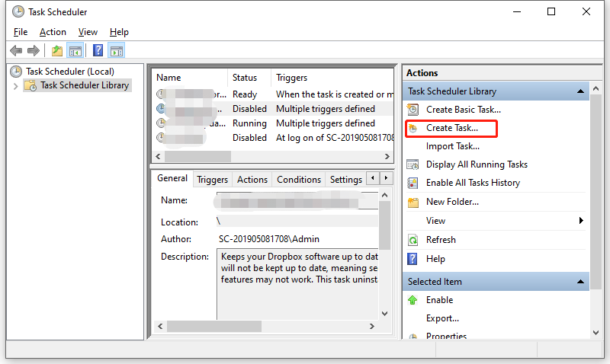Click the Triggers column header
The height and width of the screenshot is (364, 610).
[x=332, y=78]
